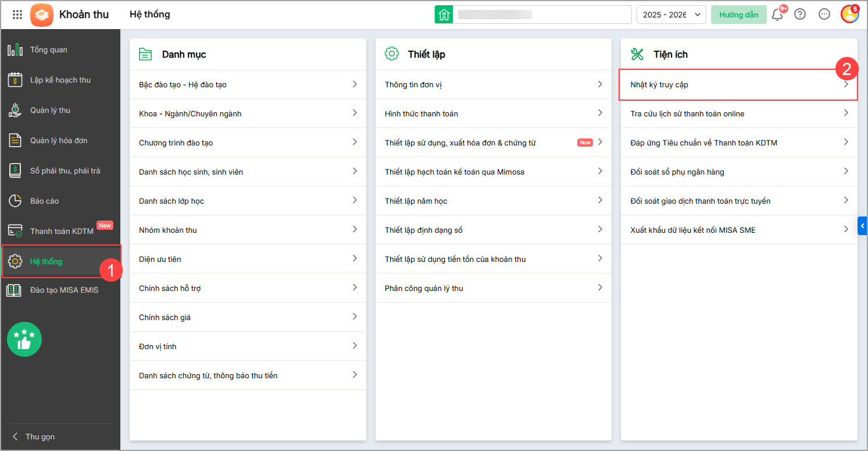Click the Khoản thu orange logo
Image resolution: width=868 pixels, height=451 pixels.
point(41,15)
